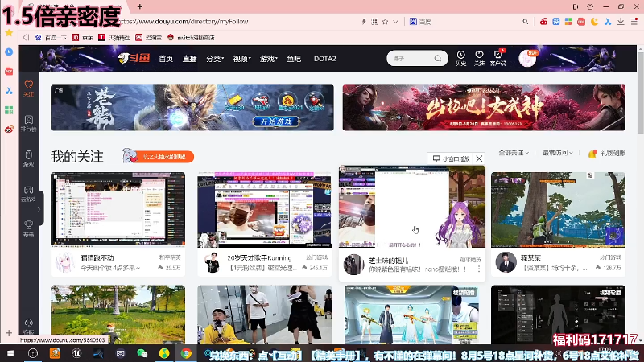The image size is (644, 362).
Task: Expand the 视频 video dropdown
Action: point(242,59)
